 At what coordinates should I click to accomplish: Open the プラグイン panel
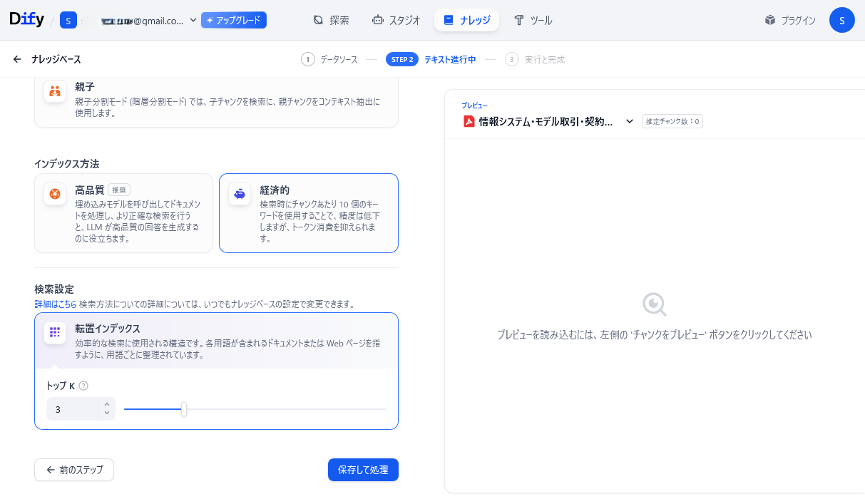[791, 20]
